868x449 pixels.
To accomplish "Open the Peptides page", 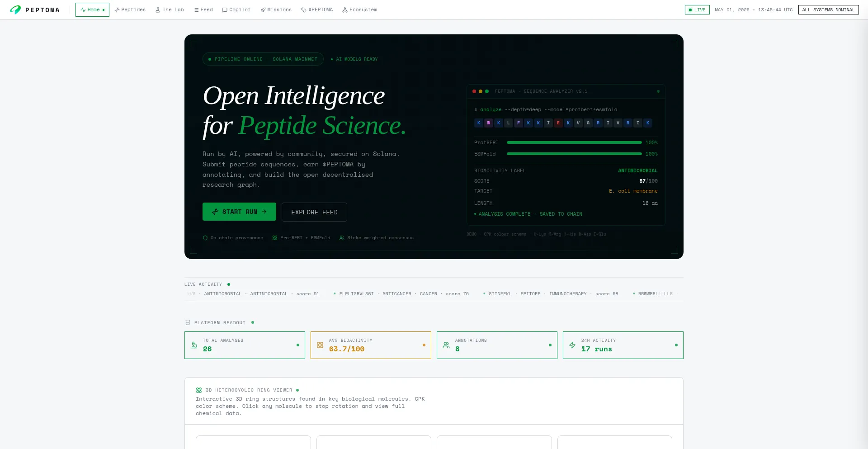I will pyautogui.click(x=130, y=9).
